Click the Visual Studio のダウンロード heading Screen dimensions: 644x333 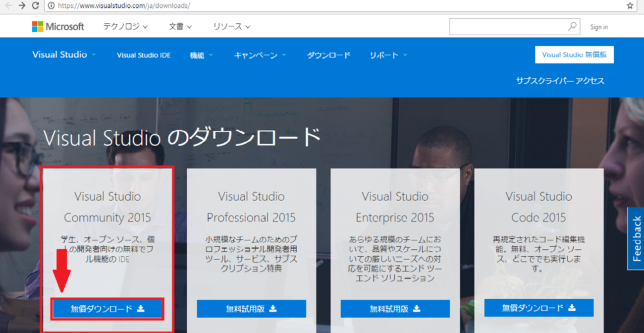coord(182,137)
